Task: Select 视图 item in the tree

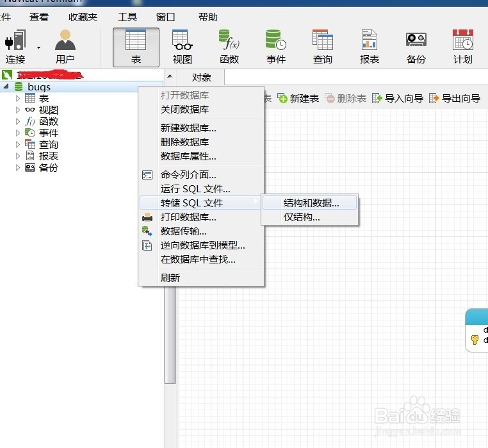Action: 49,110
